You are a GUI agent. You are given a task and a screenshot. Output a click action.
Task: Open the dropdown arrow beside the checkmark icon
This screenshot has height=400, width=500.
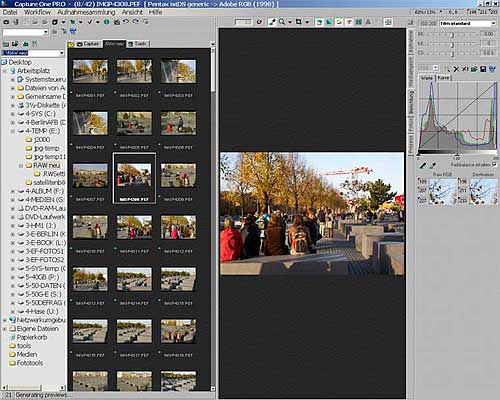(x=98, y=22)
